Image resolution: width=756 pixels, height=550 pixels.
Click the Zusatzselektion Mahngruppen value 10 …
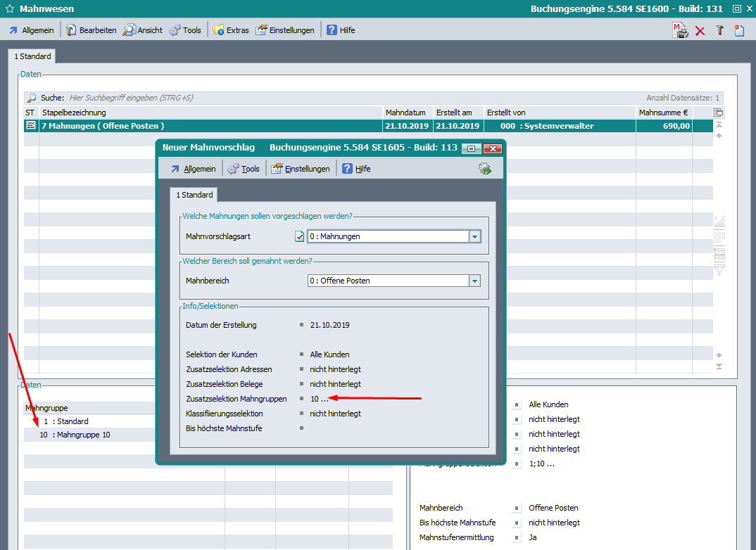319,399
